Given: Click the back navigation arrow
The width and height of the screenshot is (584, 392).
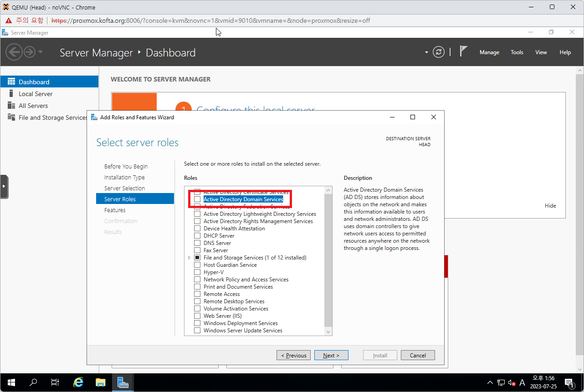Looking at the screenshot, I should 14,52.
